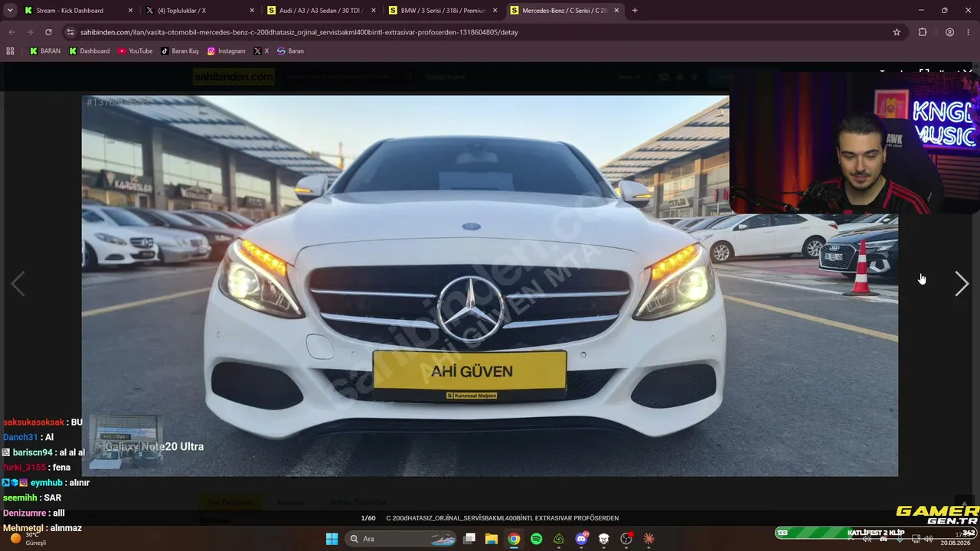Click username bariscn94 in chat overlay

click(32, 452)
